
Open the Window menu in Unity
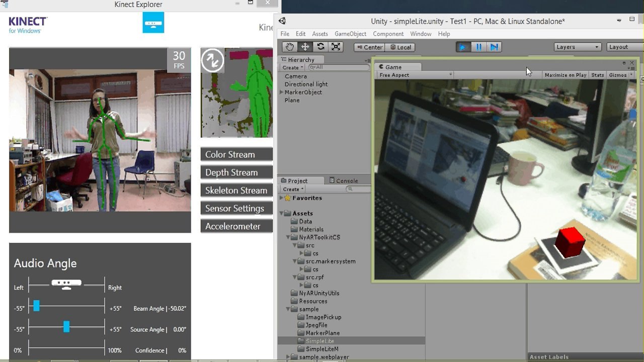[x=421, y=34]
